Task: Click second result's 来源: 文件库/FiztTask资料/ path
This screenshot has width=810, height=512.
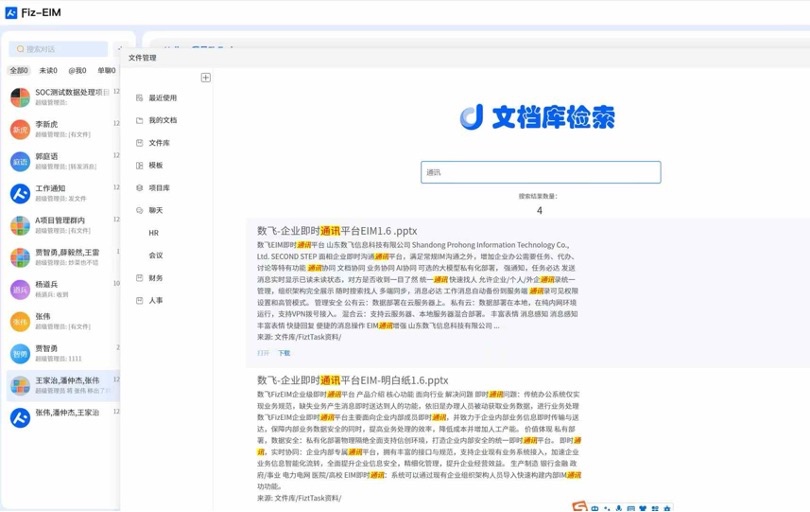Action: (299, 498)
